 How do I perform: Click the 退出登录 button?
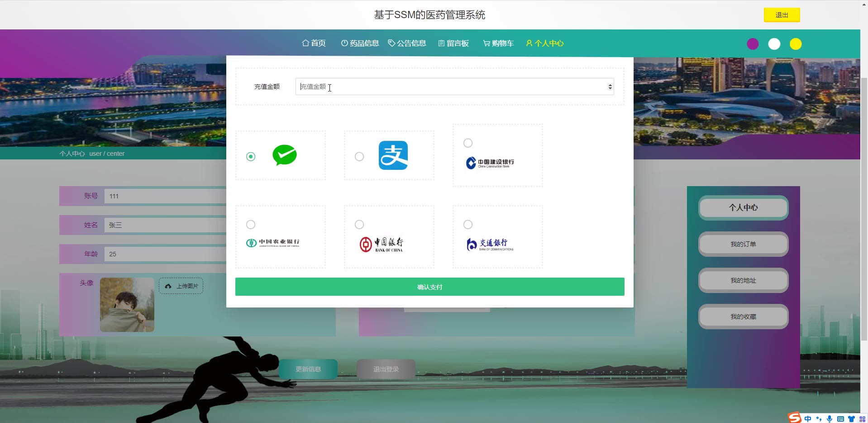(x=386, y=369)
